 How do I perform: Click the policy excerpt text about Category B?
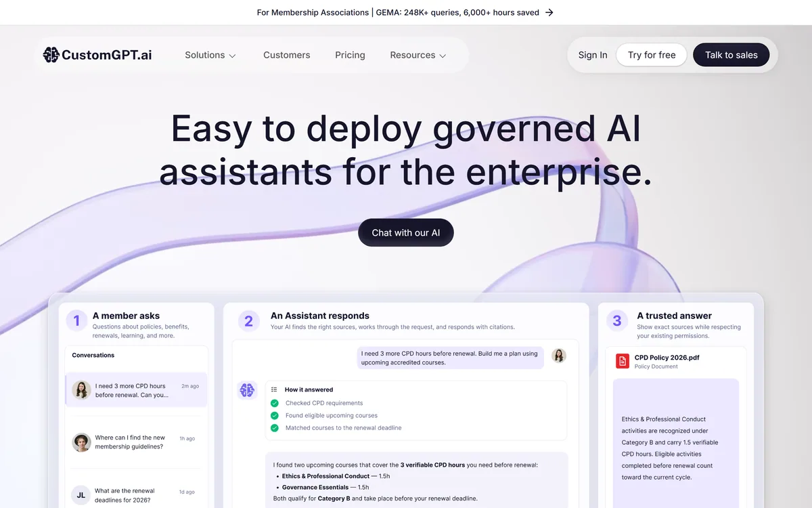coord(670,448)
